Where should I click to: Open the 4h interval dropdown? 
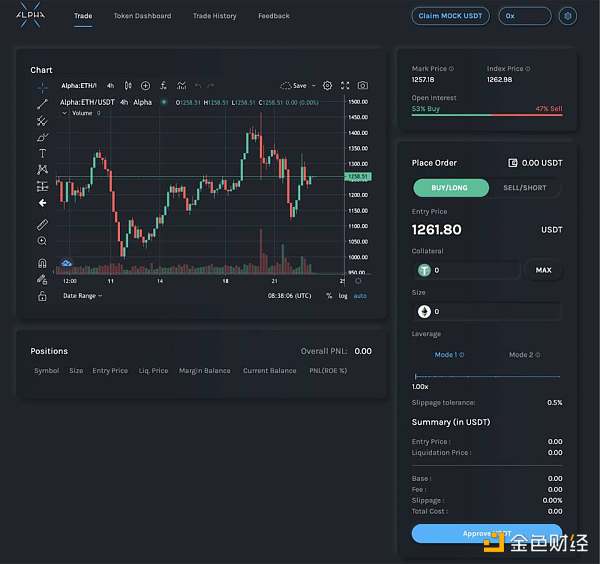point(111,86)
